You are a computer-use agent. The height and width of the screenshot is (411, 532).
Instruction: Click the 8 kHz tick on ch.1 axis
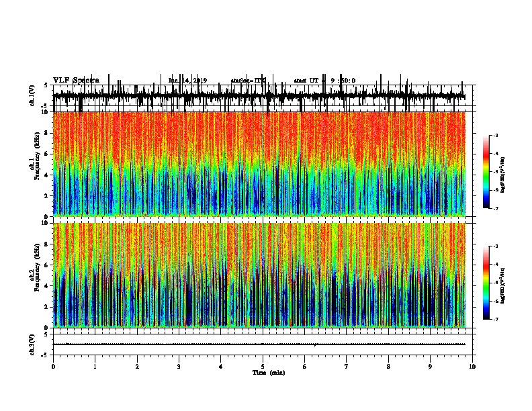tap(46, 133)
